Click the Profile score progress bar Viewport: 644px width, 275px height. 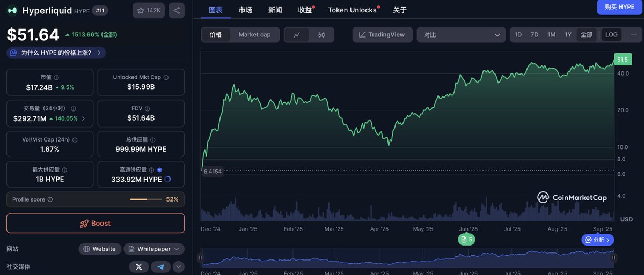point(146,199)
